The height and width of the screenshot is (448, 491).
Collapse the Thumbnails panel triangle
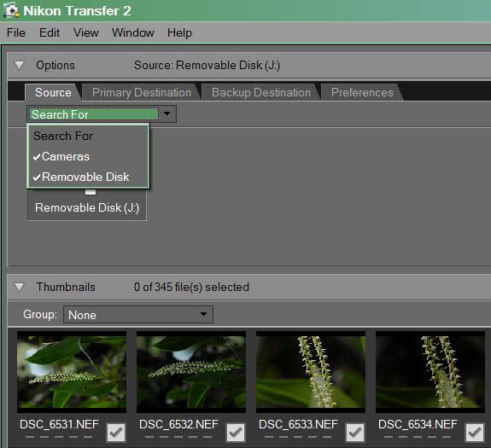[x=19, y=288]
